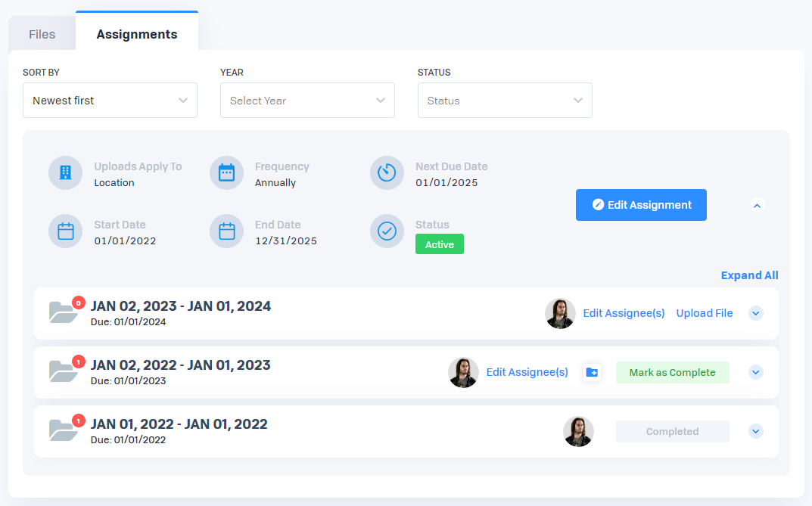Click the folder icon for JAN 02, 2022 period
The width and height of the screenshot is (812, 506).
tap(64, 371)
